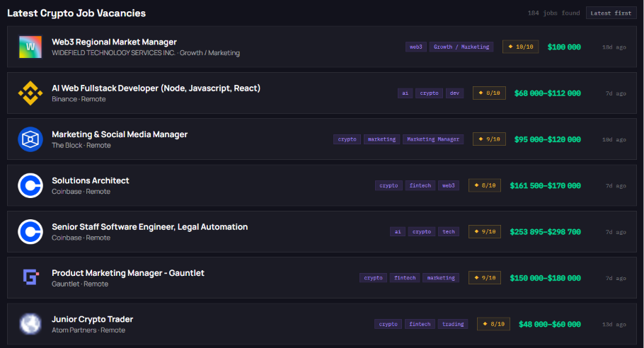Select fintech tag on Solutions Architect row

(x=420, y=185)
